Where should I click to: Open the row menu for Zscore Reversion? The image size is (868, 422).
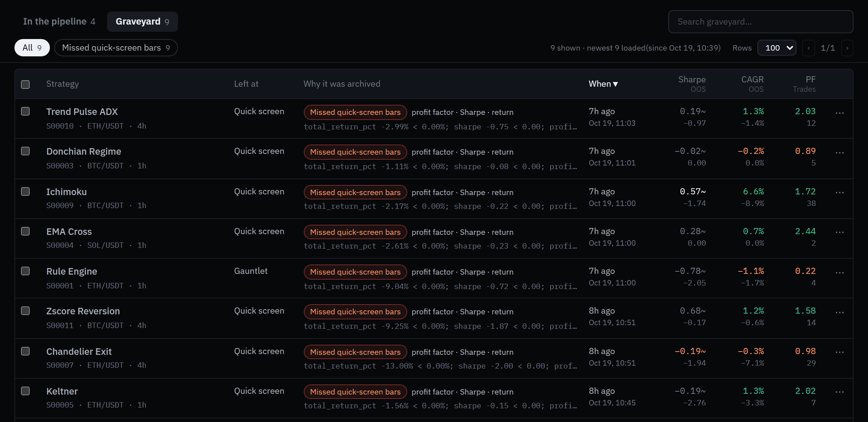(x=839, y=313)
